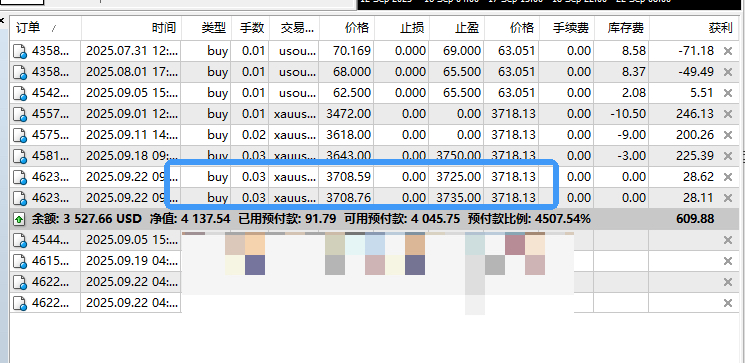The image size is (745, 363).
Task: Close the usoil order with -49.49 profit
Action: coord(727,72)
